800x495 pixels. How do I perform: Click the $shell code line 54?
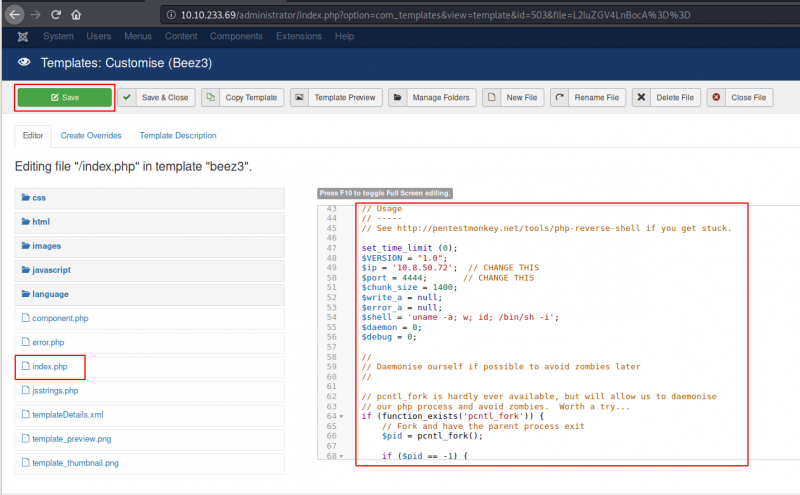point(460,317)
